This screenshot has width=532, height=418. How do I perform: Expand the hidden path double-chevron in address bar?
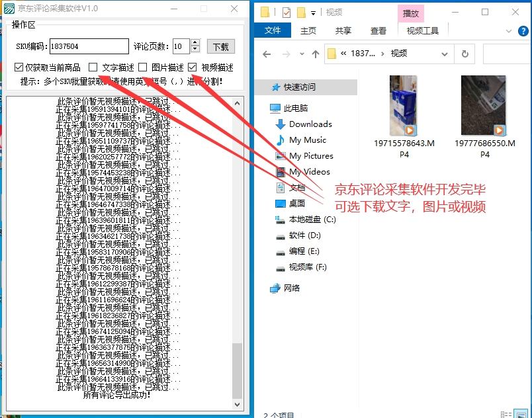tap(343, 54)
